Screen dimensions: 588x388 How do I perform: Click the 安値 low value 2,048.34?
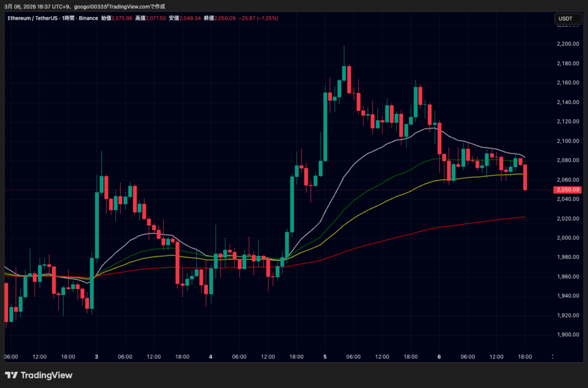coord(189,18)
